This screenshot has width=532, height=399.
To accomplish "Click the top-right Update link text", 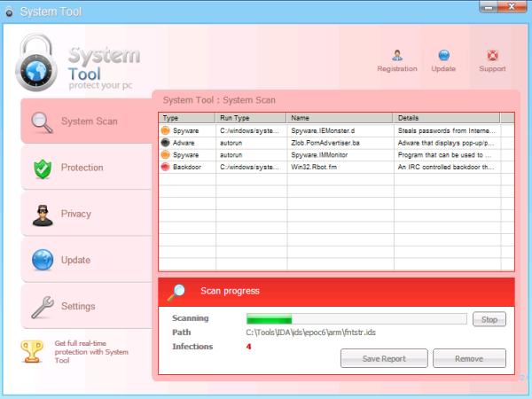I will tap(443, 68).
